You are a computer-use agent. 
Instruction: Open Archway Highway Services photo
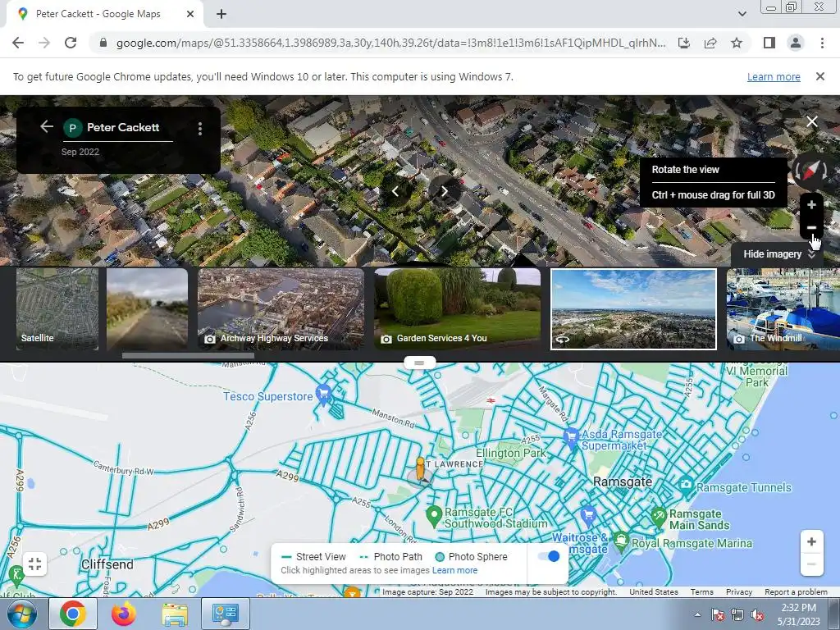click(x=281, y=309)
